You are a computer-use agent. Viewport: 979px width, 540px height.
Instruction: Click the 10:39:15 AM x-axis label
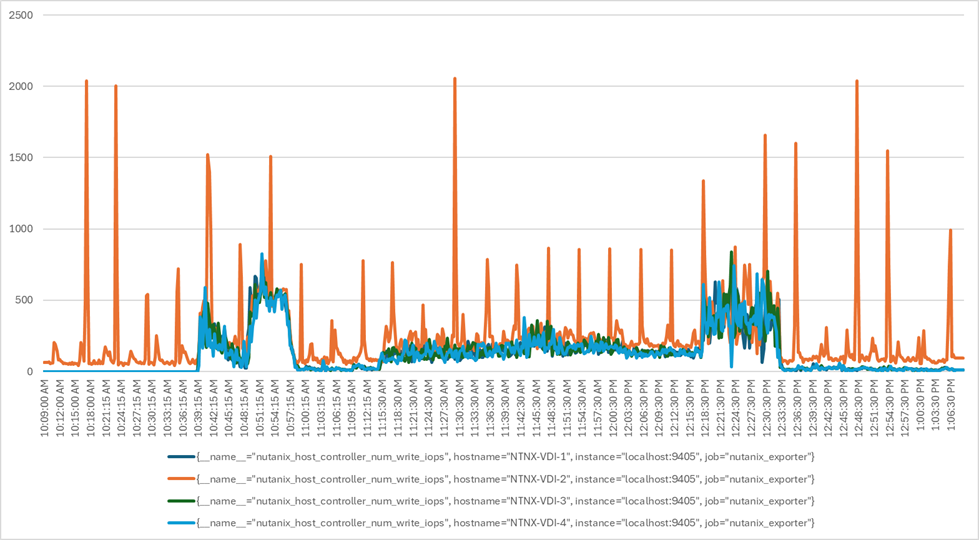tap(199, 410)
